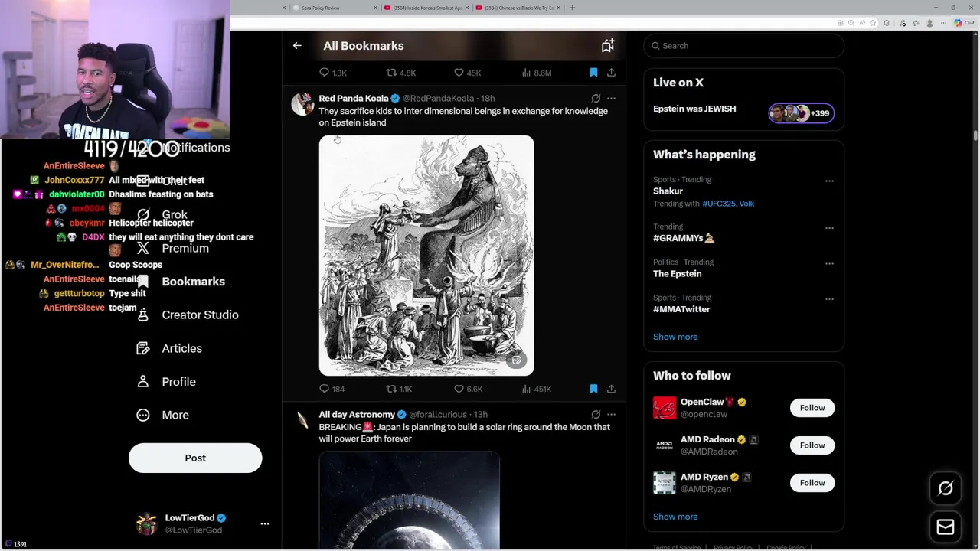More options for The Epstein trend
This screenshot has height=551, width=980.
829,263
